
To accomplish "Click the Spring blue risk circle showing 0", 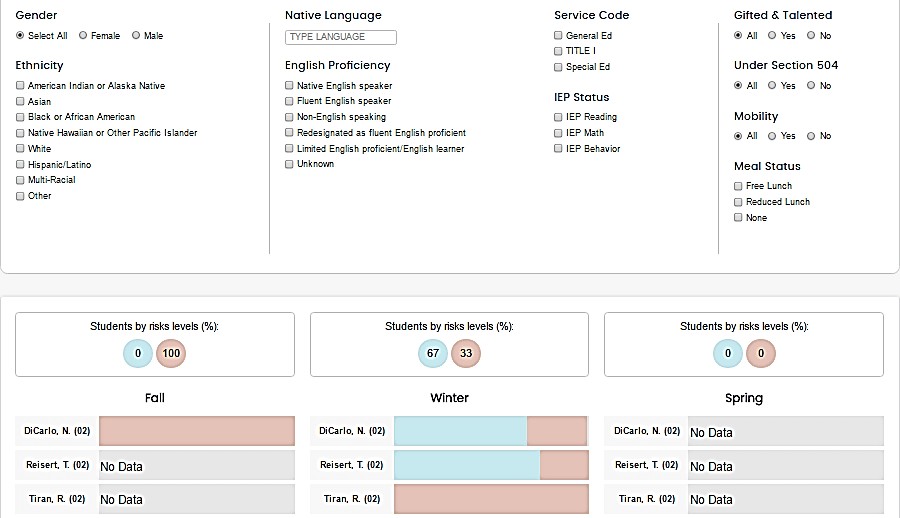I will (728, 353).
